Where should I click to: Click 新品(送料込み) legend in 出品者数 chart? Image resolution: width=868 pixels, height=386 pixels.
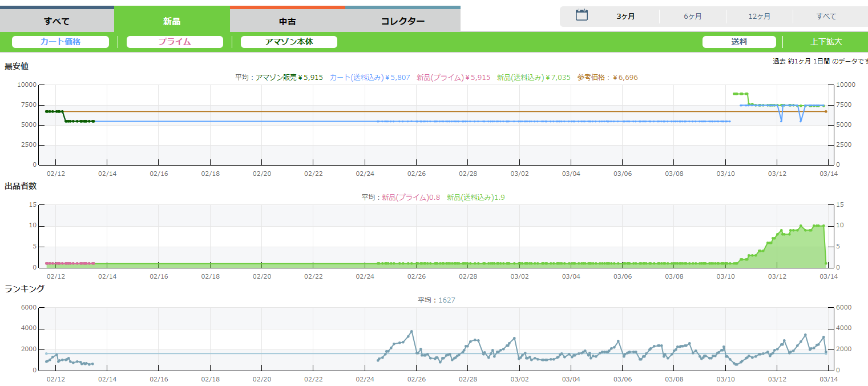(476, 197)
